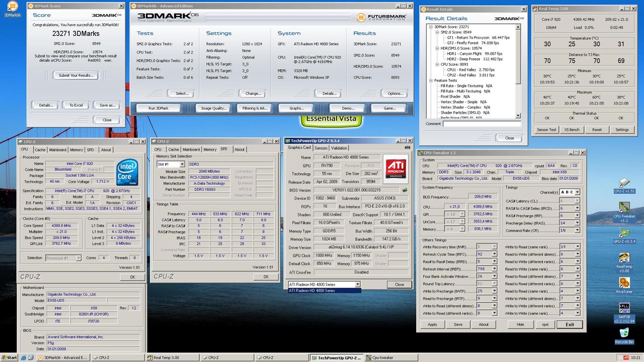Screen dimensions: 644x362
Task: Click the Graphs button in 3DMark06
Action: [297, 108]
